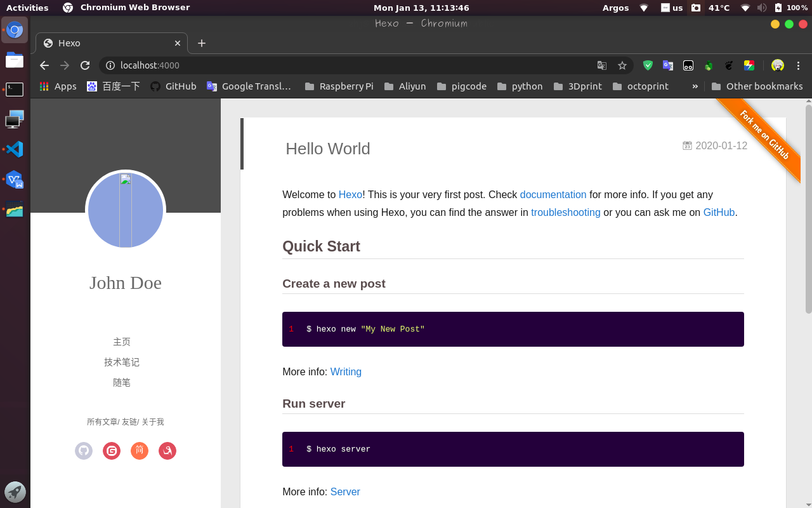Open the 3Dprint bookmarks folder
The image size is (812, 508).
578,86
